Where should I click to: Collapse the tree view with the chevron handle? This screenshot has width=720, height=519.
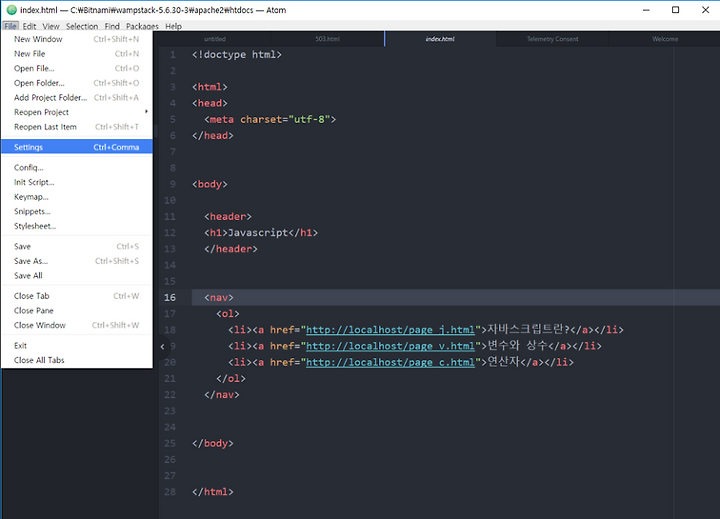point(162,347)
